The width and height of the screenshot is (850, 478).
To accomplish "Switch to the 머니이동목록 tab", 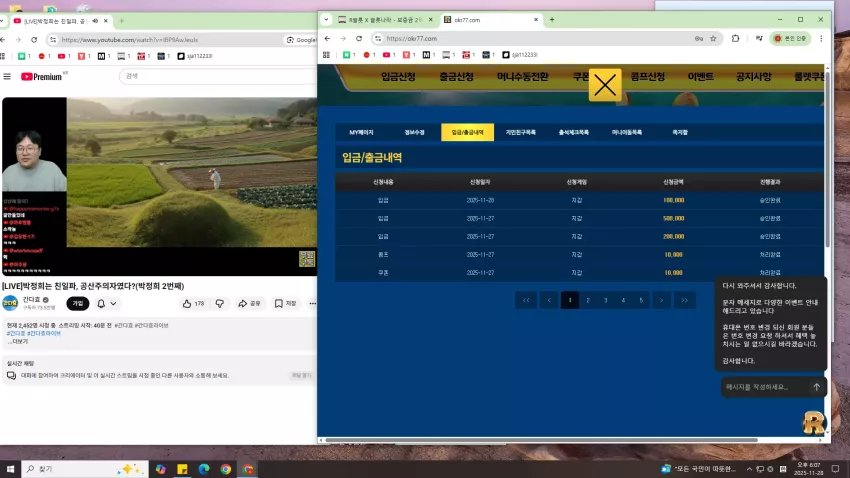I will point(627,132).
